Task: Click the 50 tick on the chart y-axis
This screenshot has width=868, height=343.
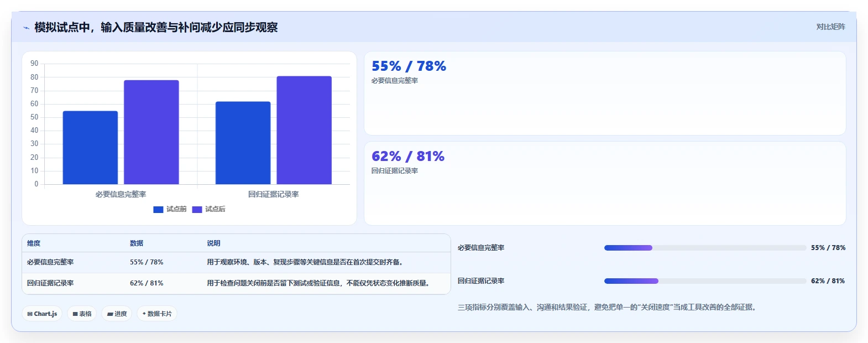Action: (x=34, y=117)
